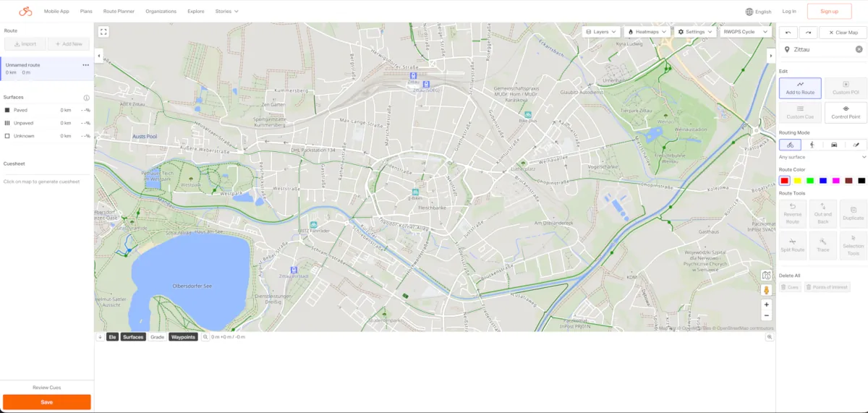The image size is (868, 413).
Task: Select Custom POI tool
Action: (x=846, y=88)
